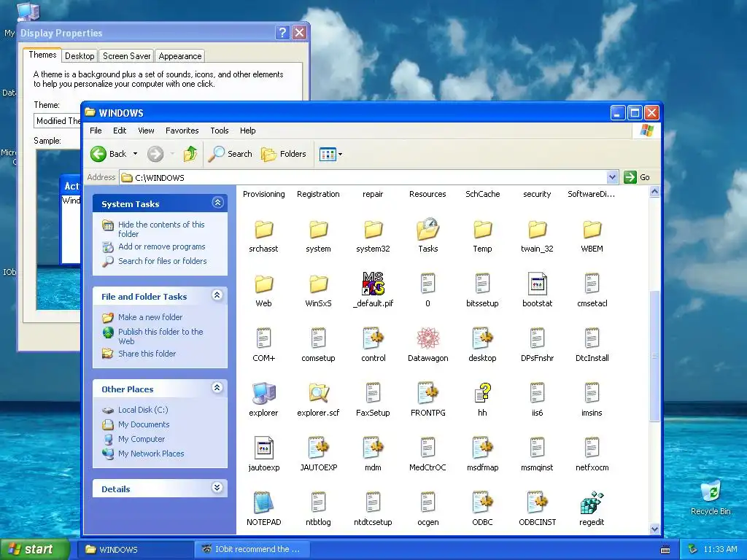Click the Display Properties help question button

(x=282, y=32)
